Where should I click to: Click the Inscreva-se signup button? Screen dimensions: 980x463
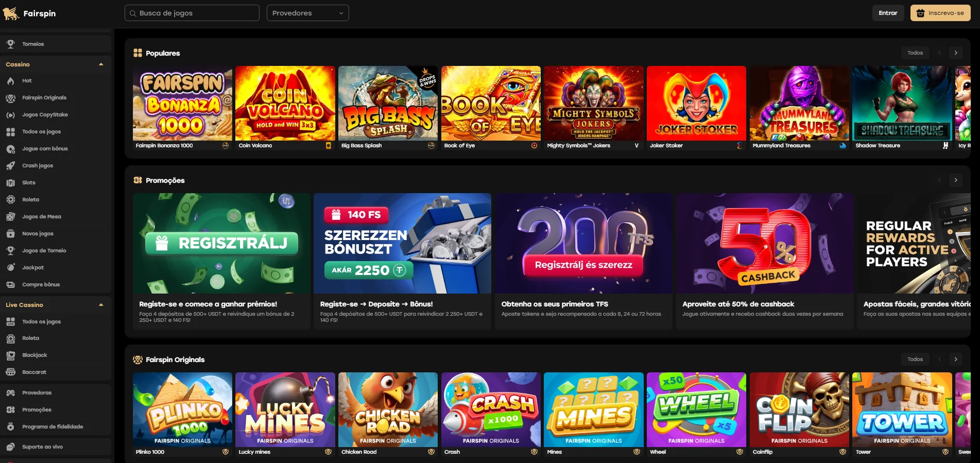940,13
